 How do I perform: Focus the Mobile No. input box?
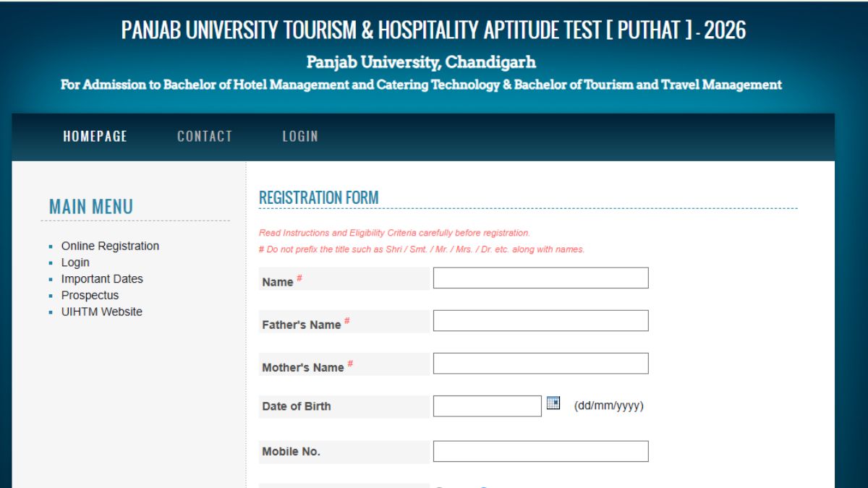(540, 452)
